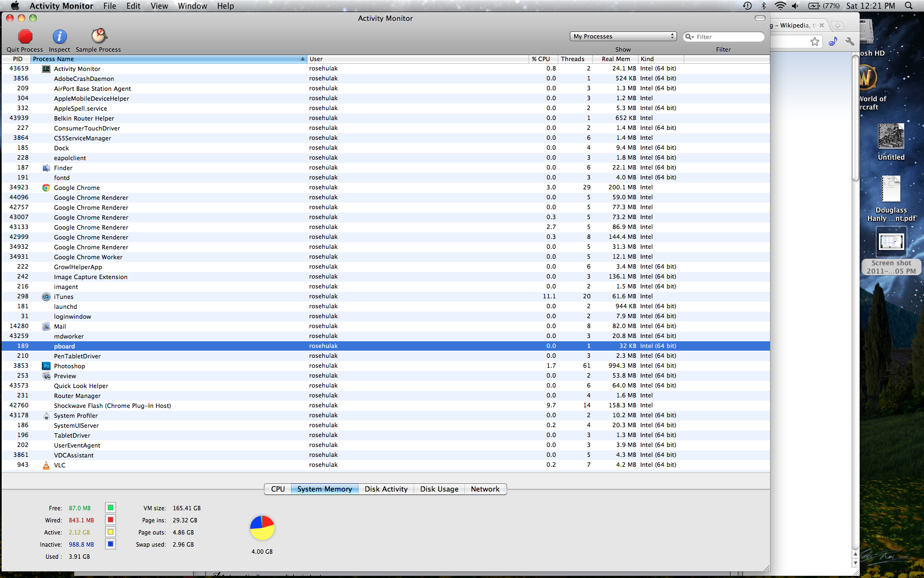Click the filter search magnifier dropdown
The image size is (924, 578).
pyautogui.click(x=689, y=37)
